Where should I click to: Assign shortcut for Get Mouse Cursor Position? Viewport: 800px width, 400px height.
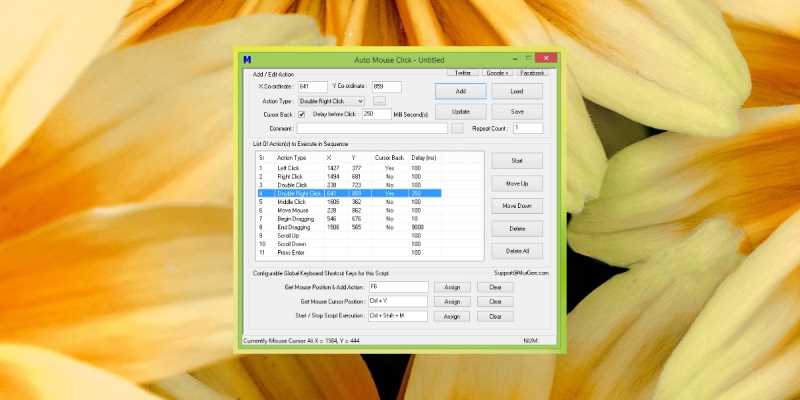pos(451,301)
